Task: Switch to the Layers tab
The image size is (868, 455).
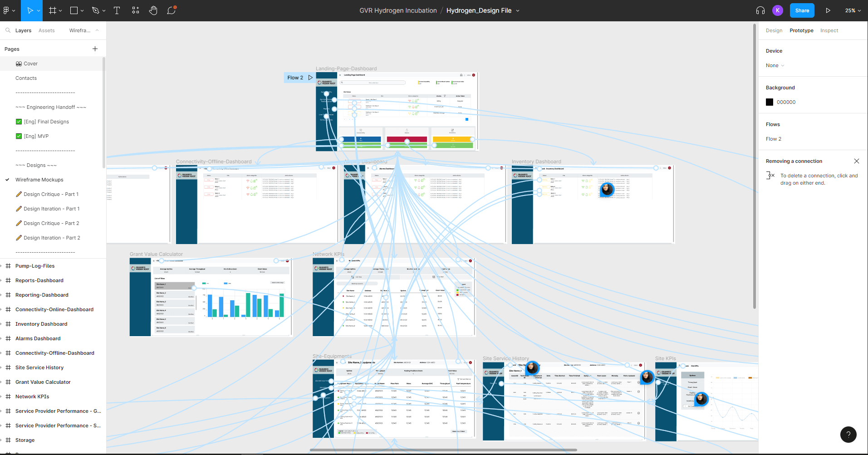Action: (x=23, y=30)
